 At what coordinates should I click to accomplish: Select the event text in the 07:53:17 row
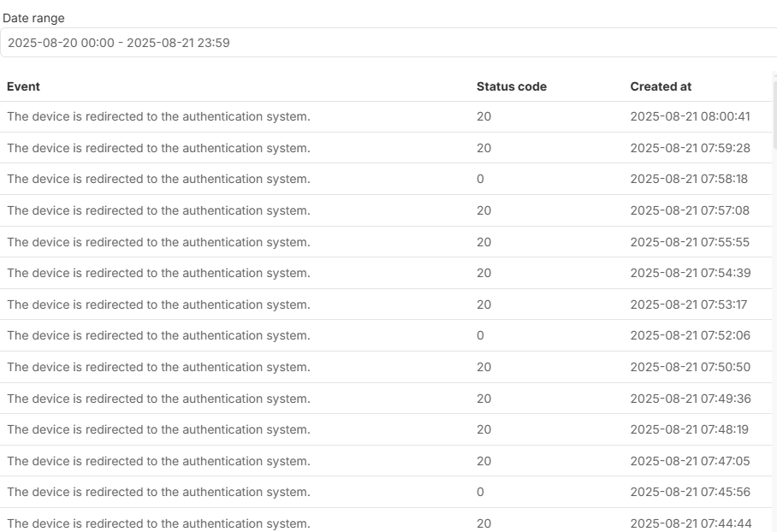point(158,304)
